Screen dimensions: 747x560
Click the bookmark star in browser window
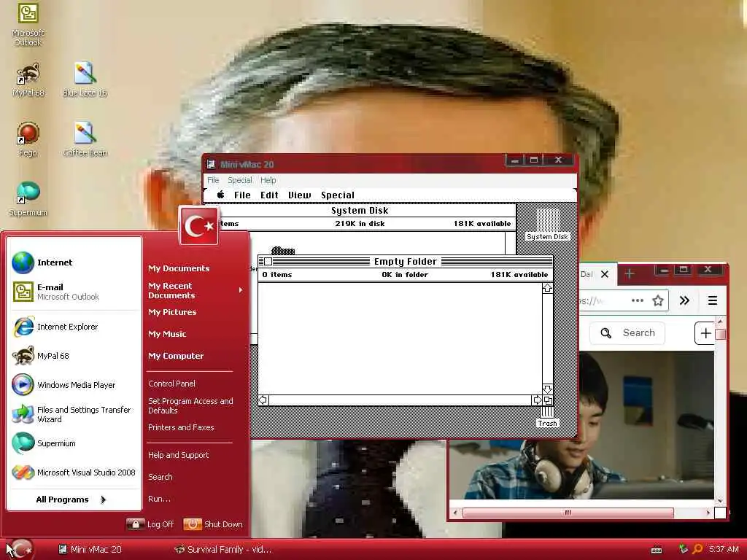point(658,300)
